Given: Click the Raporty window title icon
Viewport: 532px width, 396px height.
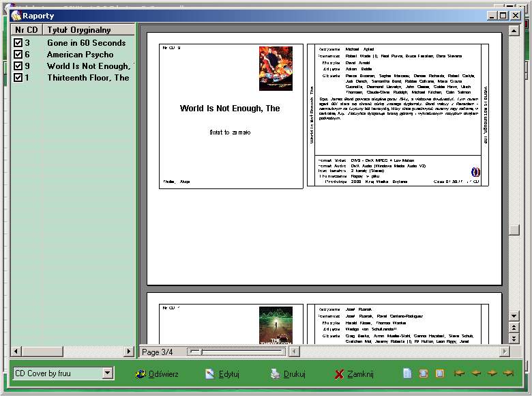Looking at the screenshot, I should coord(16,16).
